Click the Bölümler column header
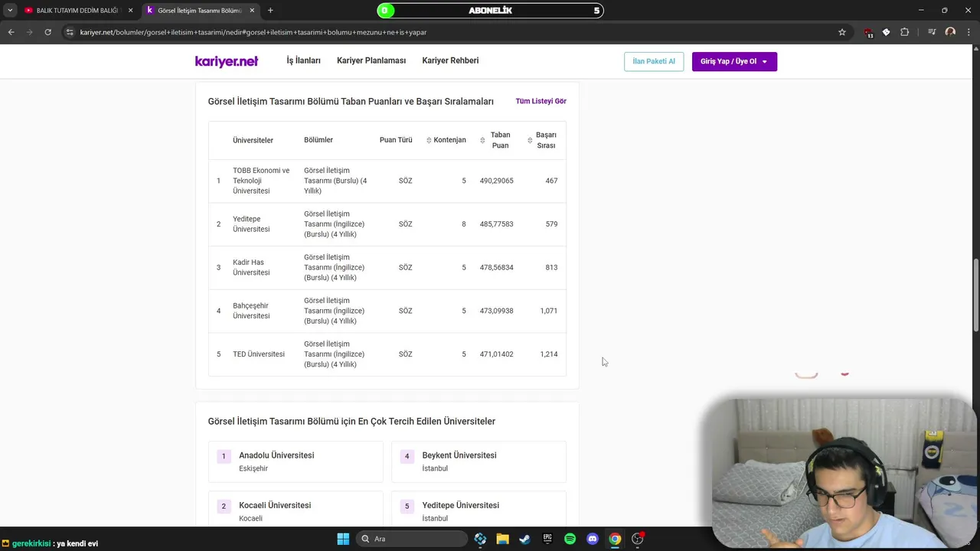This screenshot has height=551, width=980. (318, 140)
